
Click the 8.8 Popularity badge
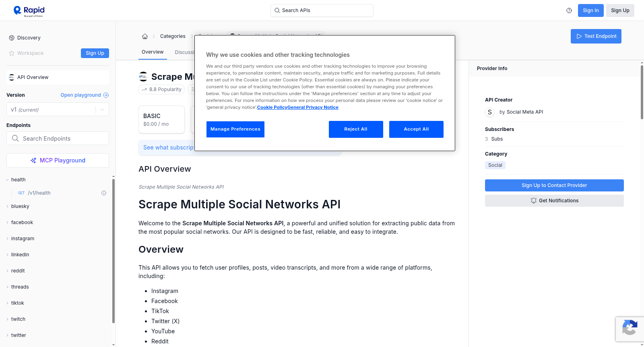pos(161,89)
